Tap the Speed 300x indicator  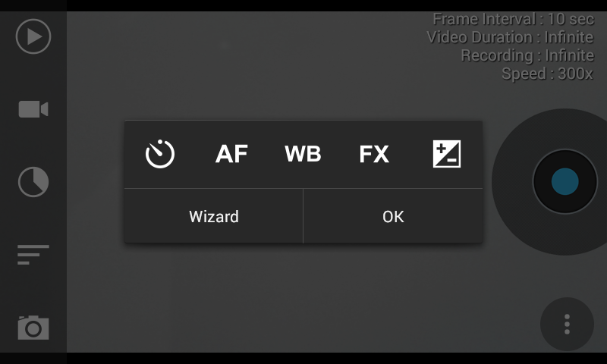point(547,74)
